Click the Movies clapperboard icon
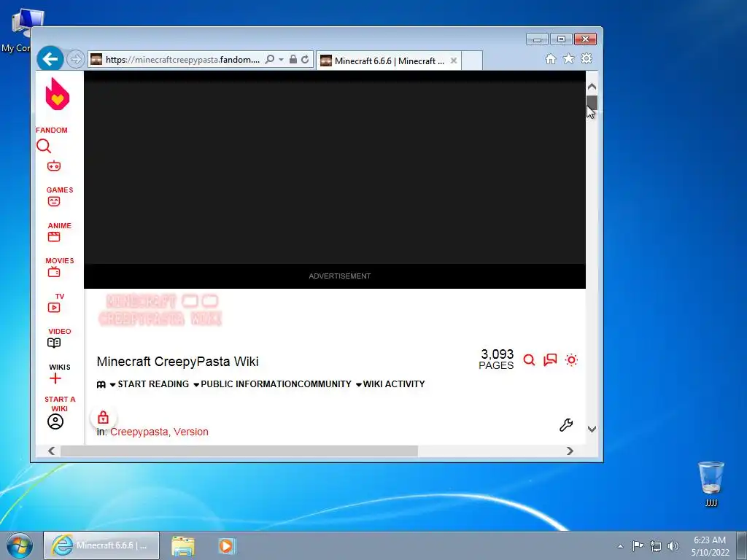Viewport: 747px width, 560px height. point(54,237)
